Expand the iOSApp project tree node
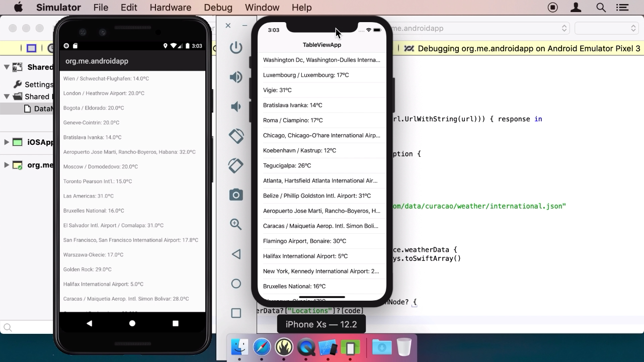Screen dimensions: 644x362 coord(6,142)
